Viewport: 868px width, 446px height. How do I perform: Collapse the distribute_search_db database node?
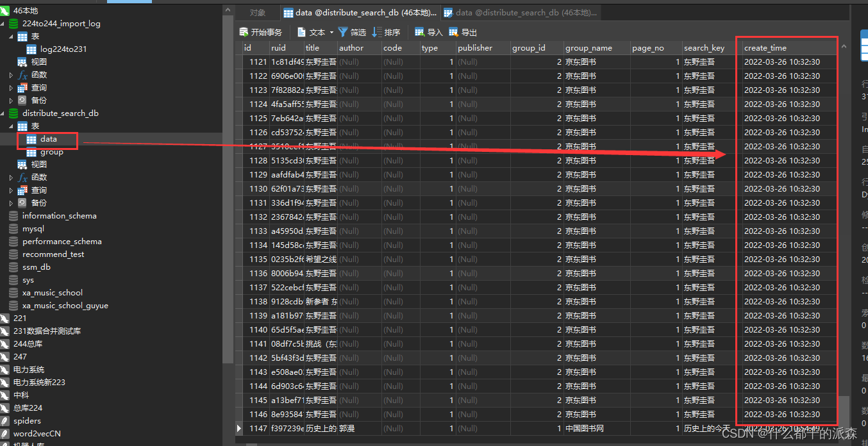[x=3, y=113]
